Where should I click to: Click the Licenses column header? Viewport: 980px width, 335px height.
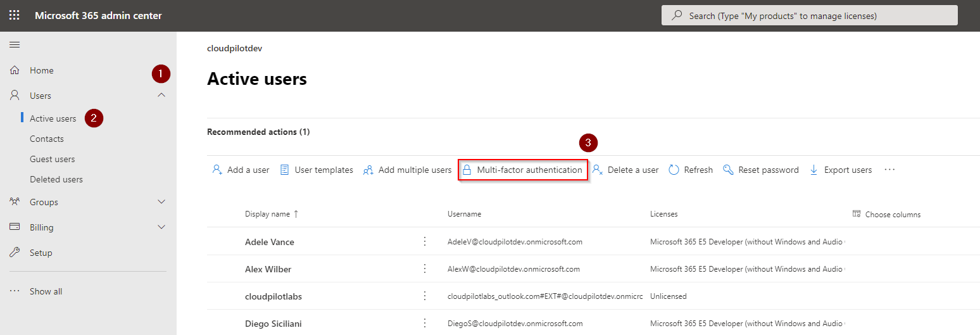coord(663,214)
